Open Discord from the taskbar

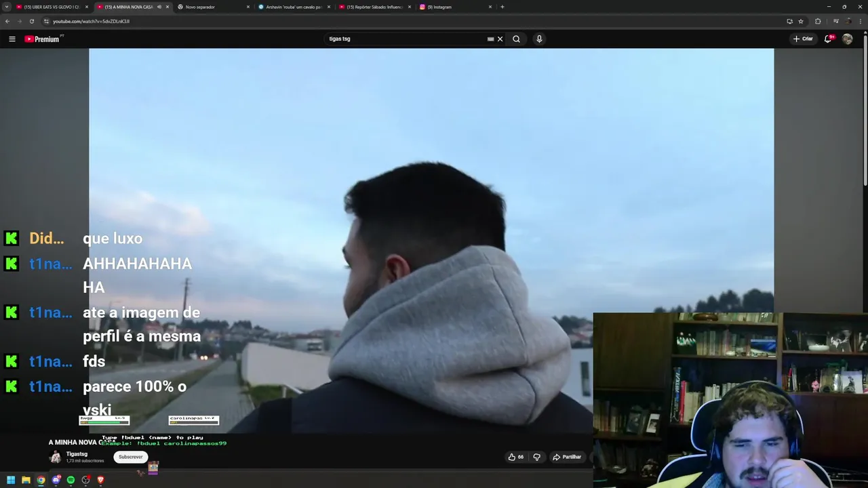pos(56,480)
